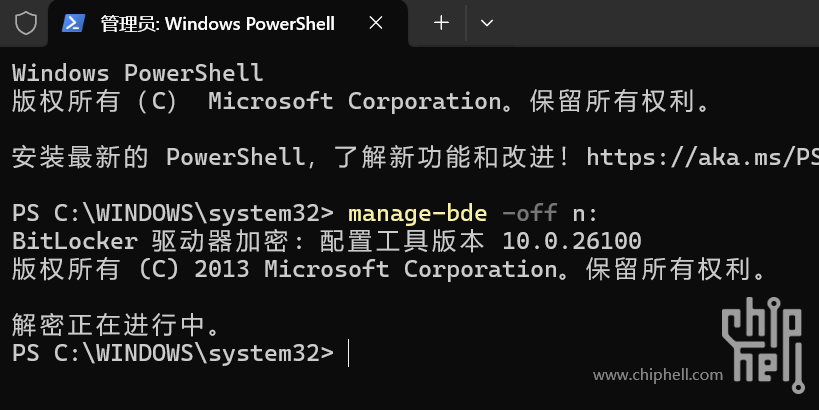Click the www.chiphell.com watermark text

[657, 375]
